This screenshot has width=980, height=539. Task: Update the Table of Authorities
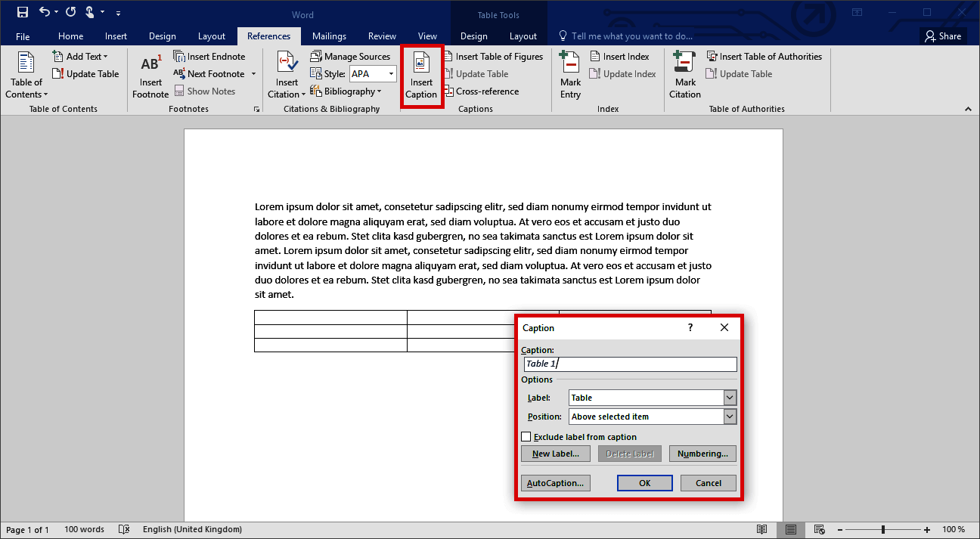pyautogui.click(x=739, y=73)
